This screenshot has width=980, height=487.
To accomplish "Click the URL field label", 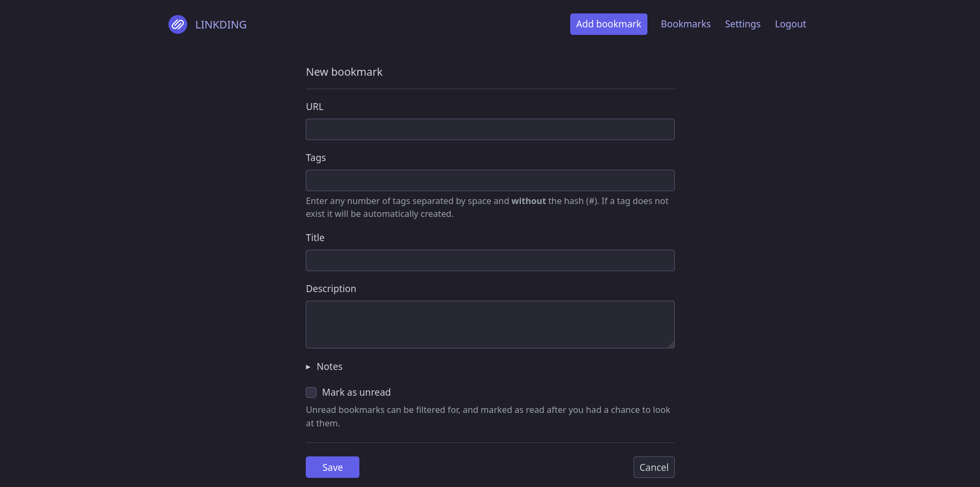I will tap(314, 107).
